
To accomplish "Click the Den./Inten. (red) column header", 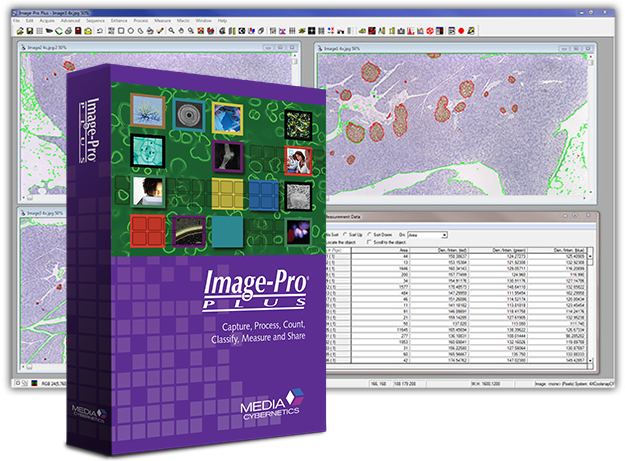I will 439,250.
